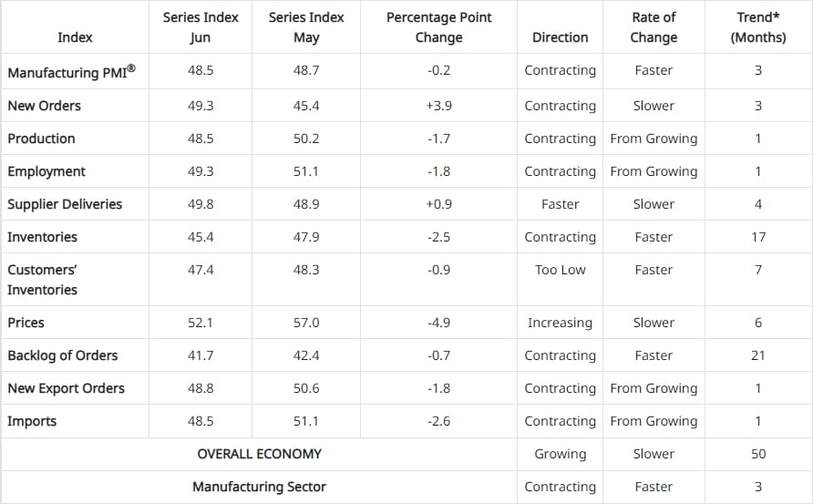
Task: Click the Series Index Jun column header
Action: pyautogui.click(x=201, y=27)
